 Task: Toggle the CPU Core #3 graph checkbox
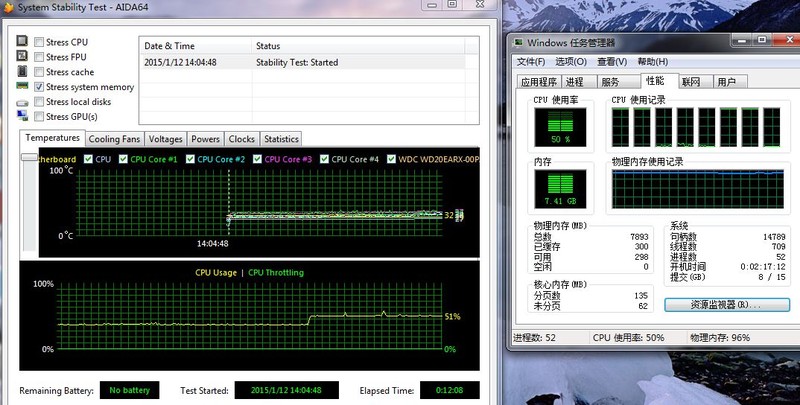257,159
